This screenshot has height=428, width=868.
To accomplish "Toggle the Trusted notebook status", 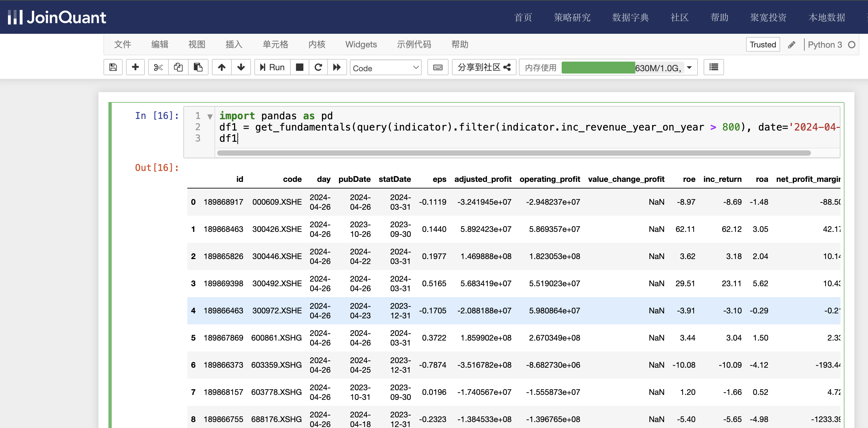I will [x=763, y=44].
